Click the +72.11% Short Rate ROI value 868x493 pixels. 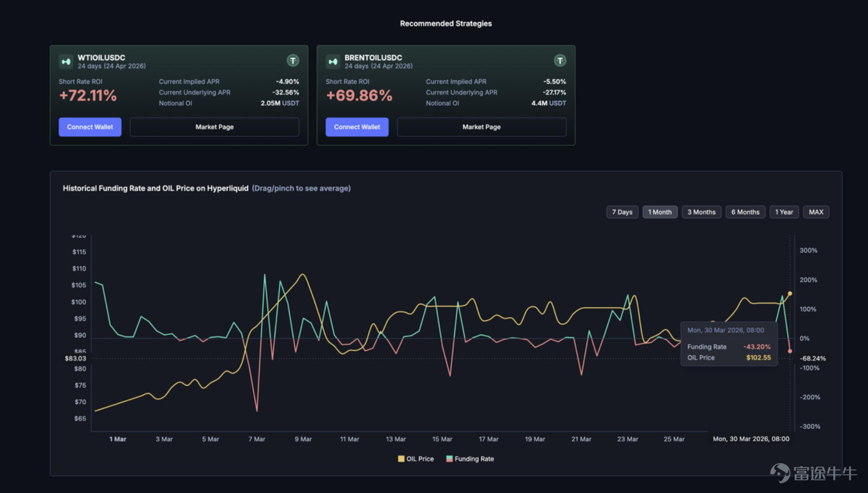[x=88, y=96]
